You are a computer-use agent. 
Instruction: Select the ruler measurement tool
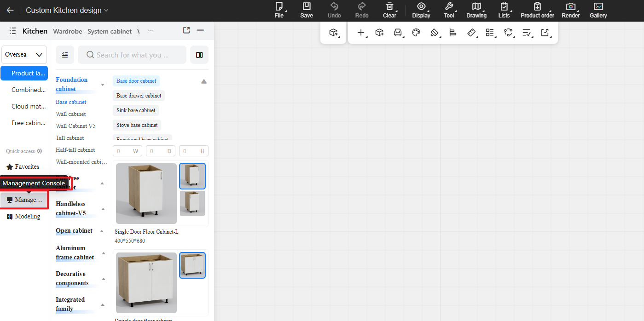point(471,33)
